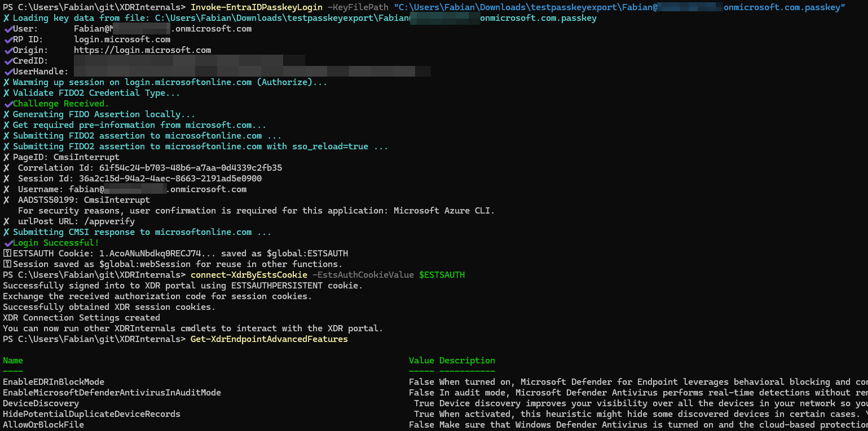868x431 pixels.
Task: Click the https://login.microsoft.com origin URL
Action: coord(142,50)
